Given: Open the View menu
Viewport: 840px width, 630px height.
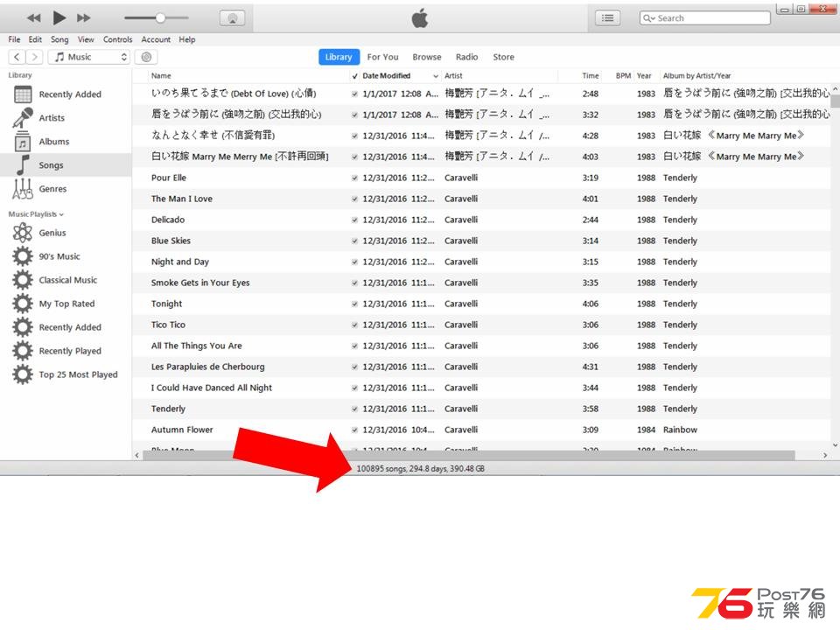Looking at the screenshot, I should point(86,39).
